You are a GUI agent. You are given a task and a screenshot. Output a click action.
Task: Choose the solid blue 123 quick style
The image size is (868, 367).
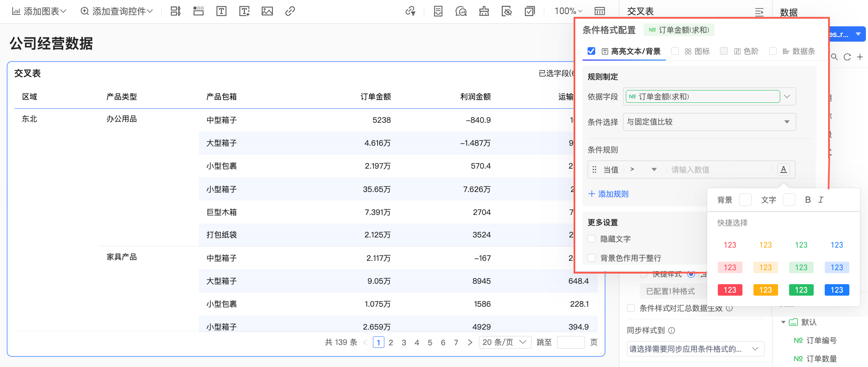[x=837, y=290]
